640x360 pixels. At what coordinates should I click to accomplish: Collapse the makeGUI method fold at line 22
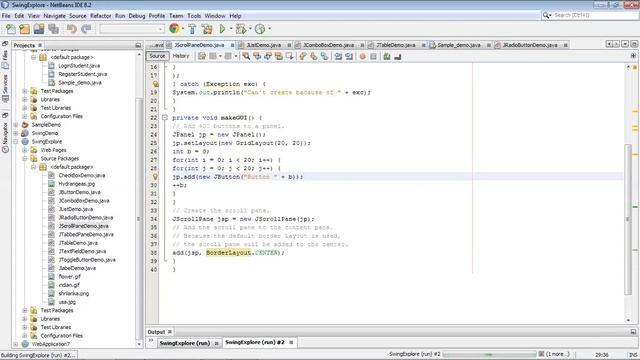[164, 118]
